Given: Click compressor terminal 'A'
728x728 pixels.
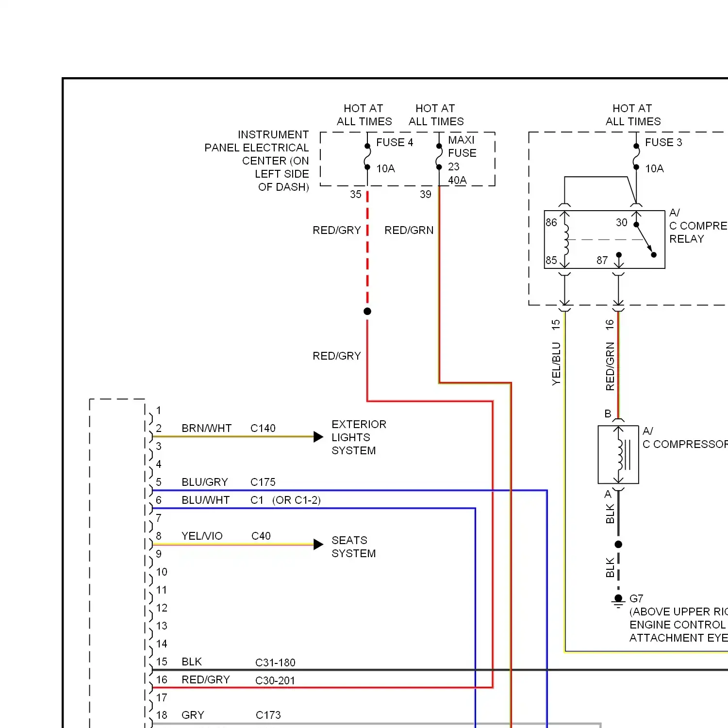Looking at the screenshot, I should click(x=608, y=494).
